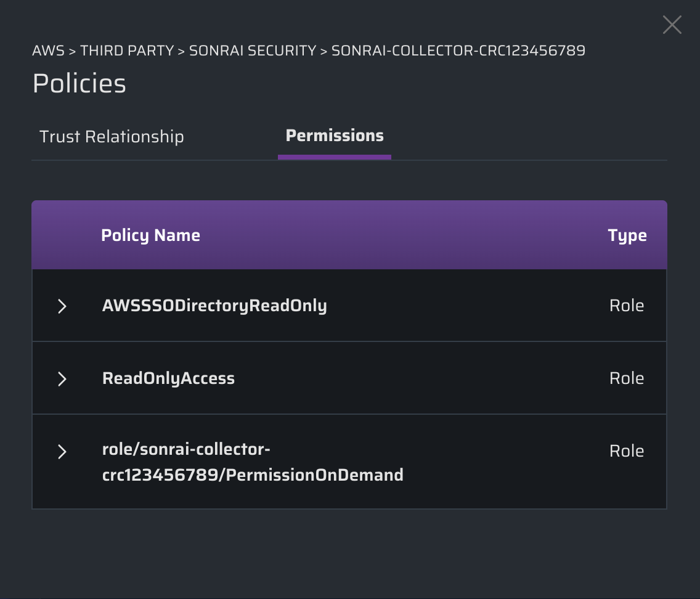The height and width of the screenshot is (599, 700).
Task: Go to AWS in the breadcrumb
Action: (x=48, y=51)
